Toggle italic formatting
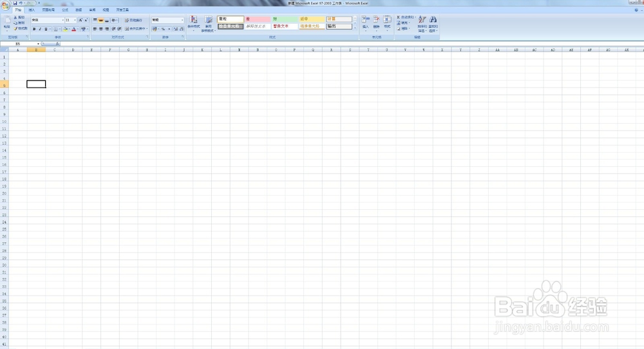 click(40, 29)
